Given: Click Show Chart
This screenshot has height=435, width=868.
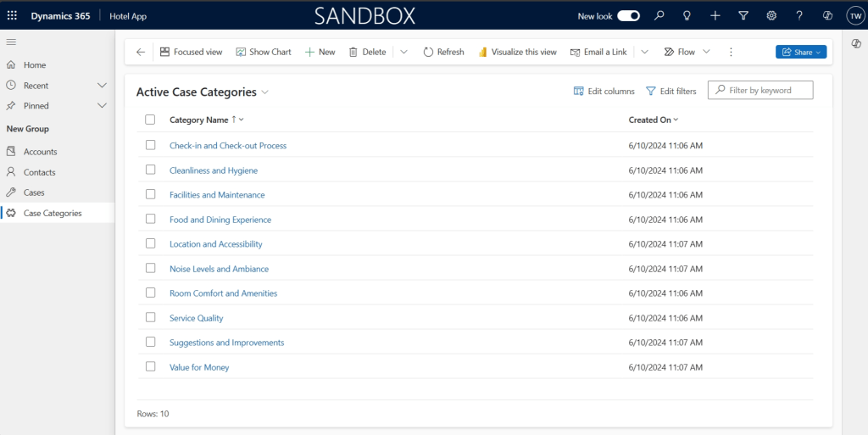Looking at the screenshot, I should (264, 52).
